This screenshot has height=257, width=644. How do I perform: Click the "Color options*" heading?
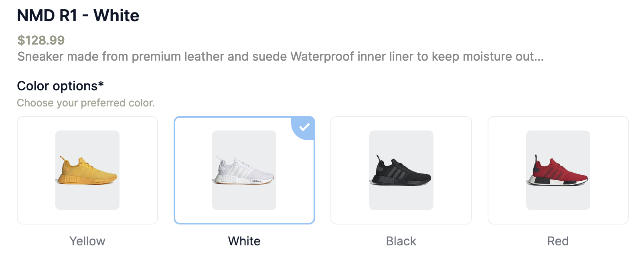(57, 86)
